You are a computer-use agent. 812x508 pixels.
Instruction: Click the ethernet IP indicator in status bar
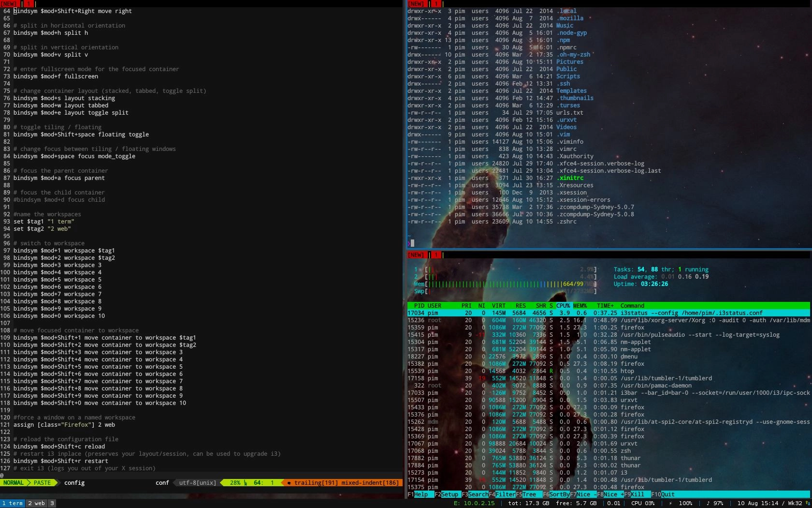474,503
